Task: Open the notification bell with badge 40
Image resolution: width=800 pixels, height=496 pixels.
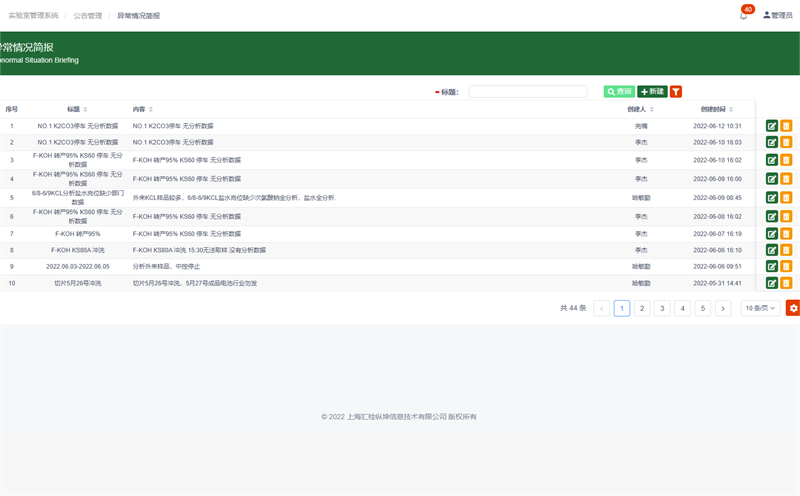Action: [x=743, y=15]
